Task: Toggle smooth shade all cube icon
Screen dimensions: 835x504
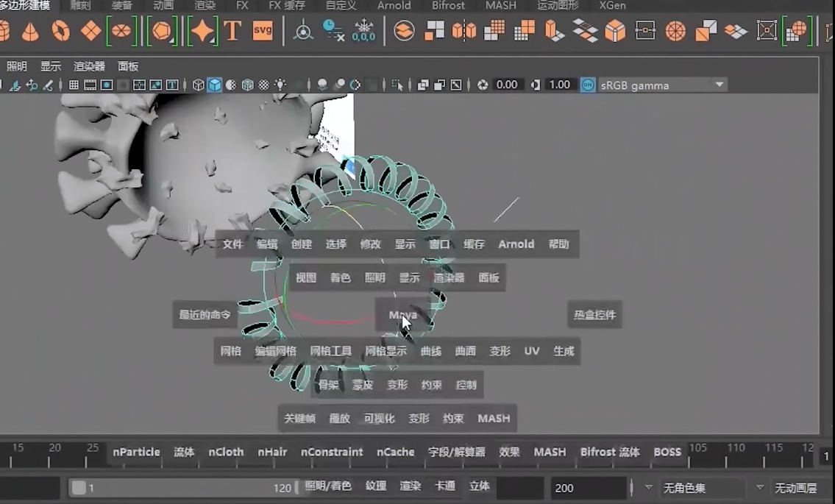Action: (x=214, y=85)
